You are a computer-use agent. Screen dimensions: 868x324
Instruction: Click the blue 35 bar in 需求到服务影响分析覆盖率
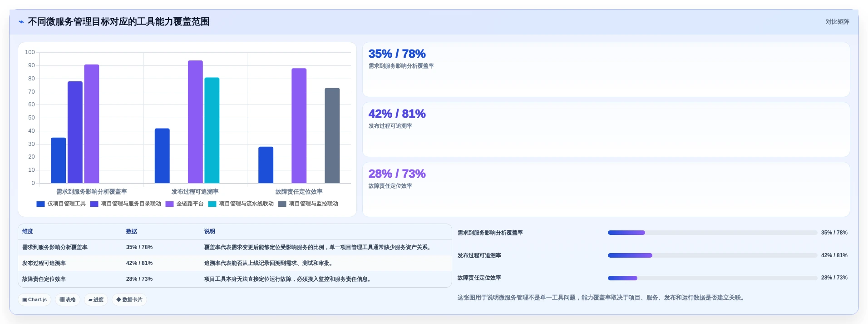point(59,160)
